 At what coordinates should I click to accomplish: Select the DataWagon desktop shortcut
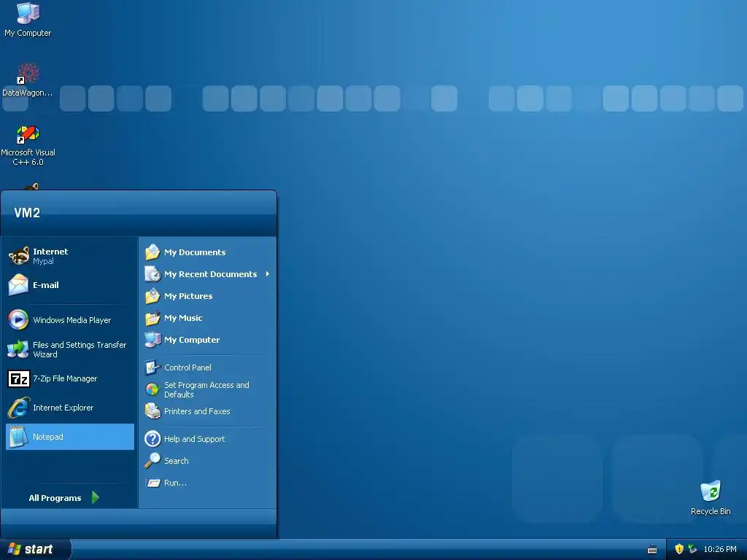[28, 80]
